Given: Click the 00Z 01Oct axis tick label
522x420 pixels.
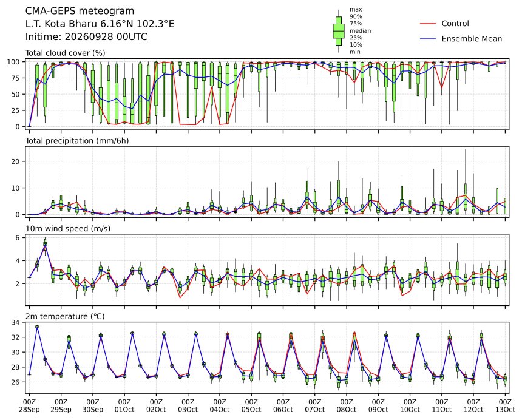Looking at the screenshot, I should coord(124,405).
